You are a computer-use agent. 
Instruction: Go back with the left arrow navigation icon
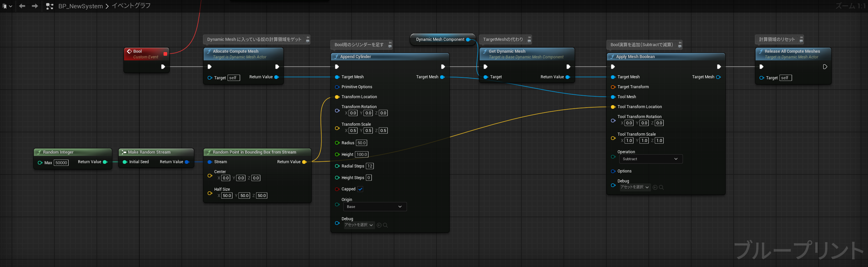pos(22,6)
